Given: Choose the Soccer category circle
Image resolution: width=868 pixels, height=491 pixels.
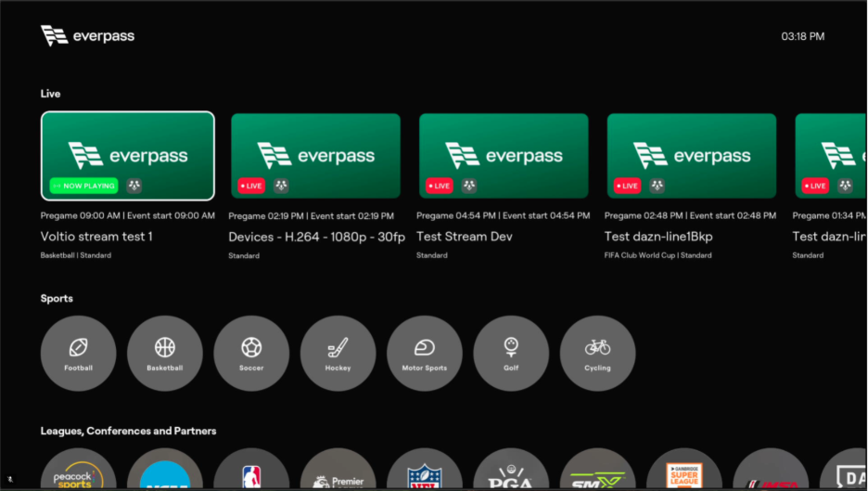Looking at the screenshot, I should tap(251, 353).
